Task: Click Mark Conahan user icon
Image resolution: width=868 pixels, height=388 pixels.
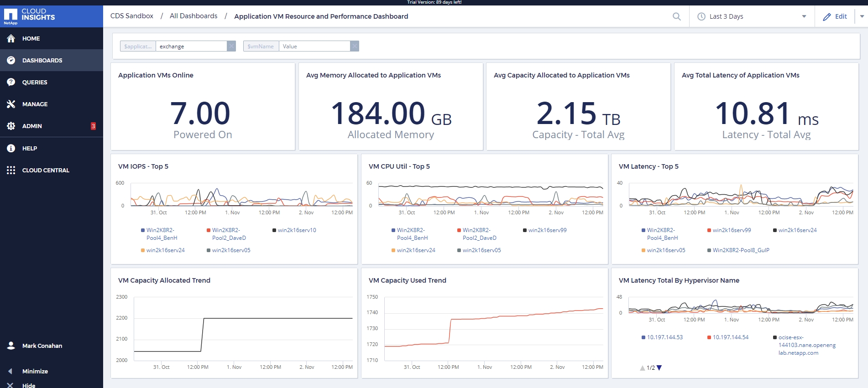Action: pyautogui.click(x=11, y=346)
